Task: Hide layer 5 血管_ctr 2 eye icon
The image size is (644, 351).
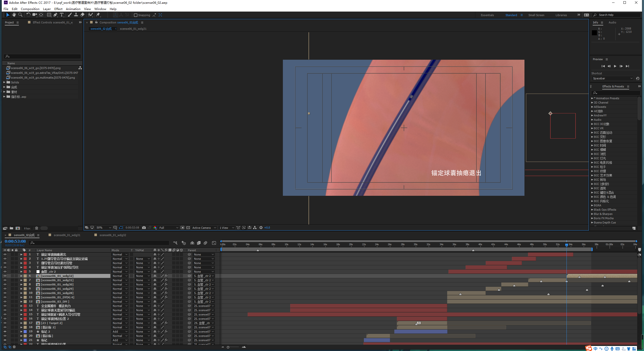Action: click(x=5, y=272)
